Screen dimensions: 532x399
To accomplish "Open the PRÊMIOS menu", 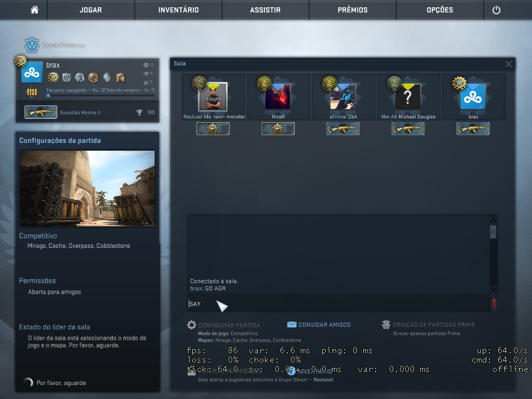I will tap(353, 10).
